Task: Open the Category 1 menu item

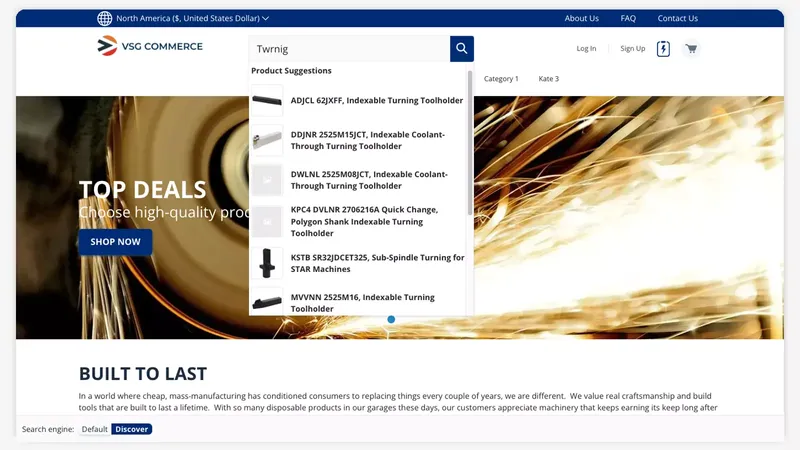Action: (501, 79)
